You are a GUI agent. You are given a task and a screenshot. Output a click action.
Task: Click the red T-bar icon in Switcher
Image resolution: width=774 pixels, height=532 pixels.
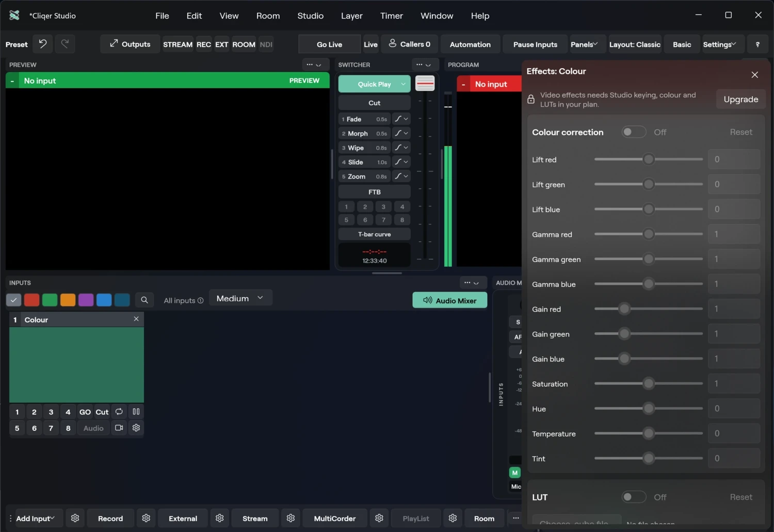[425, 84]
